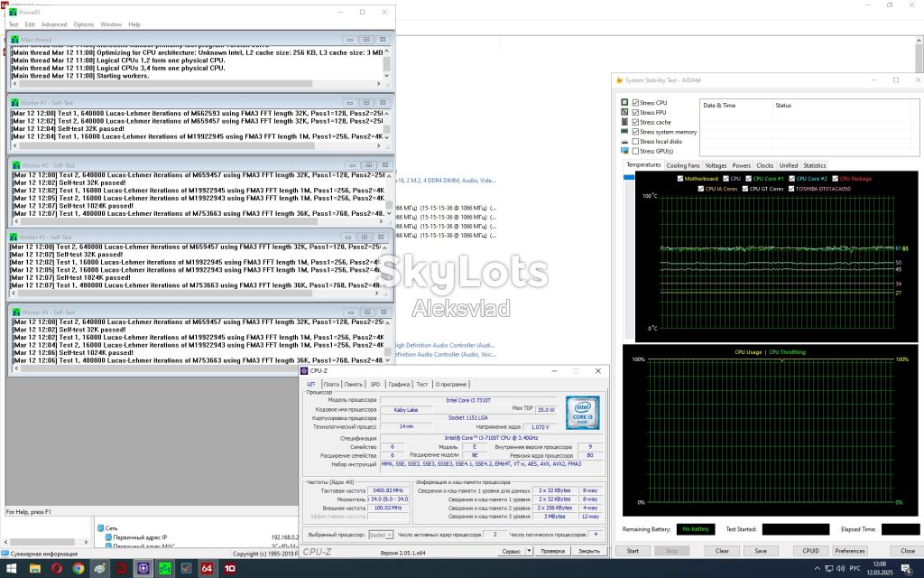The height and width of the screenshot is (578, 924).
Task: Disable the Stress CPU checkbox
Action: 635,103
